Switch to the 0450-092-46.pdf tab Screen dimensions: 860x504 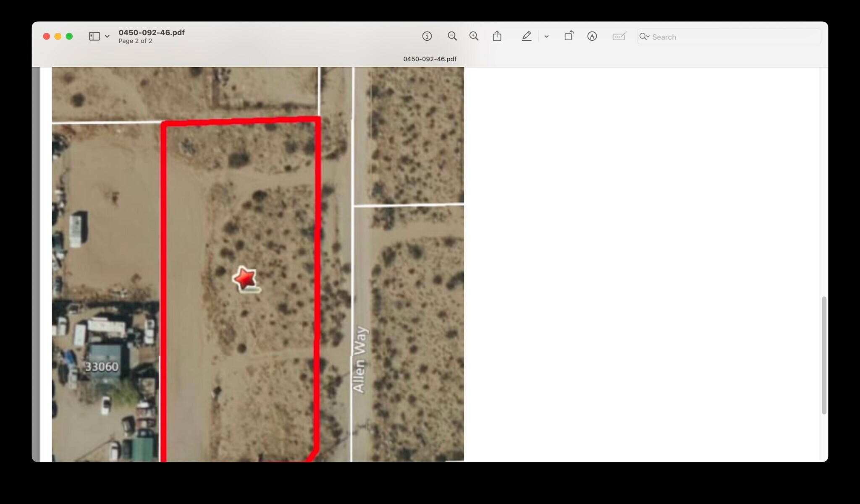tap(429, 59)
